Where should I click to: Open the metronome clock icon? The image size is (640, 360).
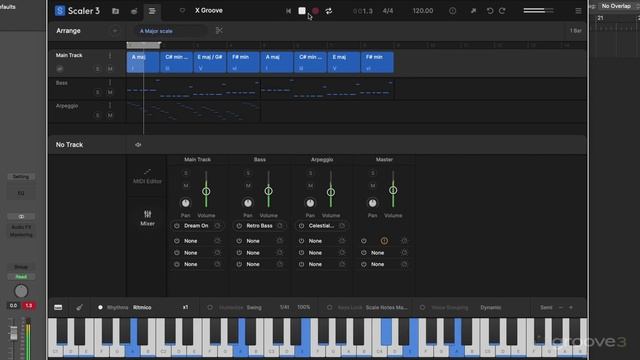[453, 11]
